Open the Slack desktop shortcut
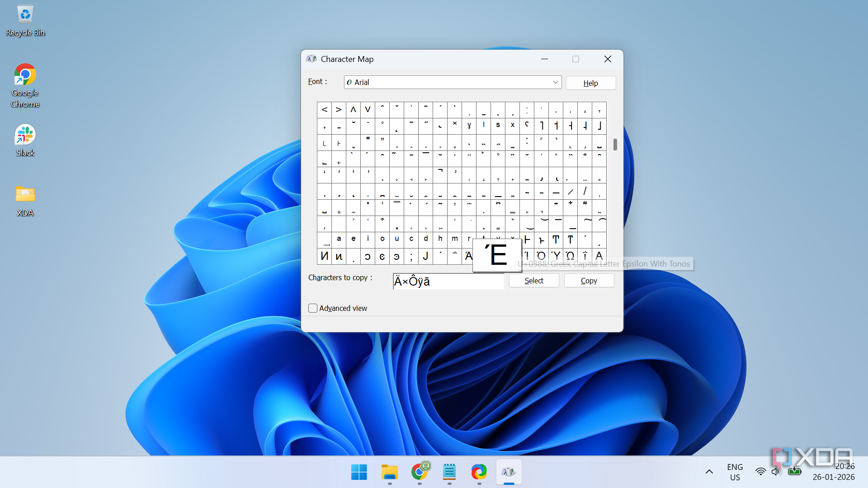868x488 pixels. [x=25, y=140]
